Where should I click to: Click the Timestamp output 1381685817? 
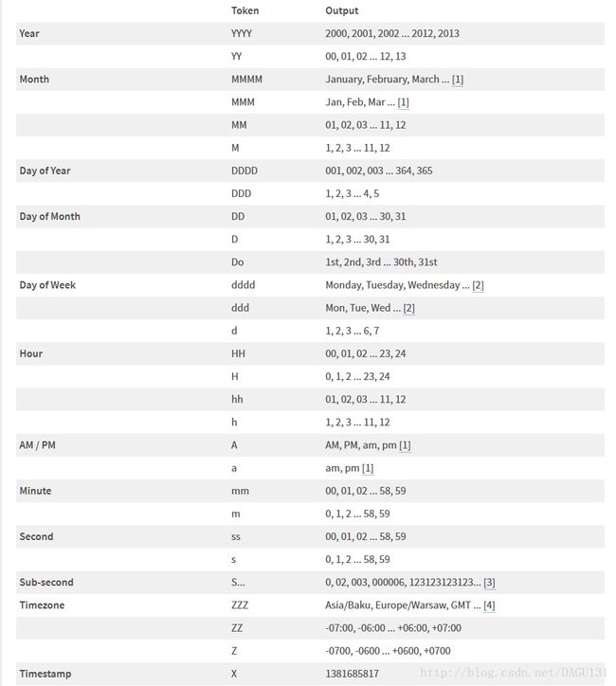pyautogui.click(x=352, y=674)
